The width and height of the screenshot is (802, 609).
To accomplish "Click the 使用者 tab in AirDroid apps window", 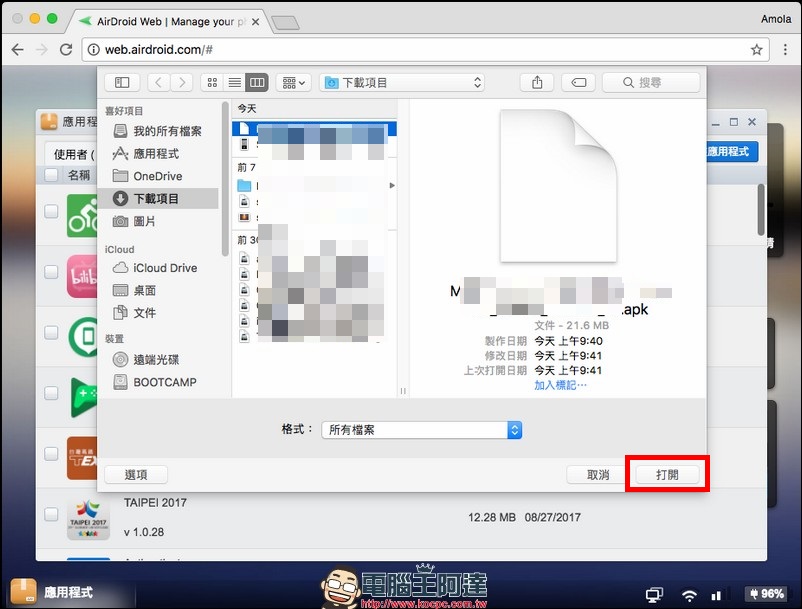I will pos(71,154).
